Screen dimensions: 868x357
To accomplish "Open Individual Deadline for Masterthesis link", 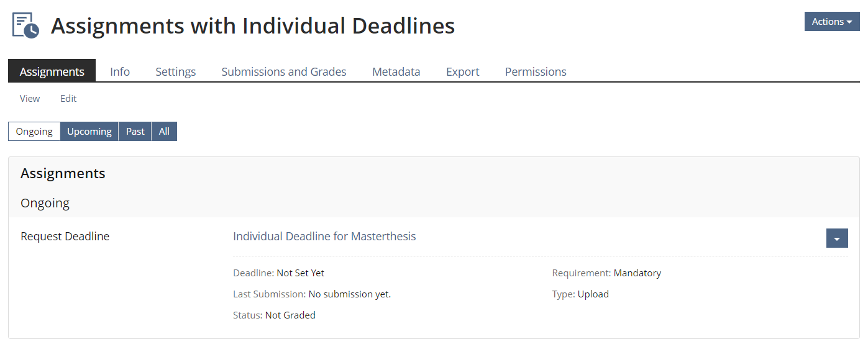I will (x=324, y=236).
